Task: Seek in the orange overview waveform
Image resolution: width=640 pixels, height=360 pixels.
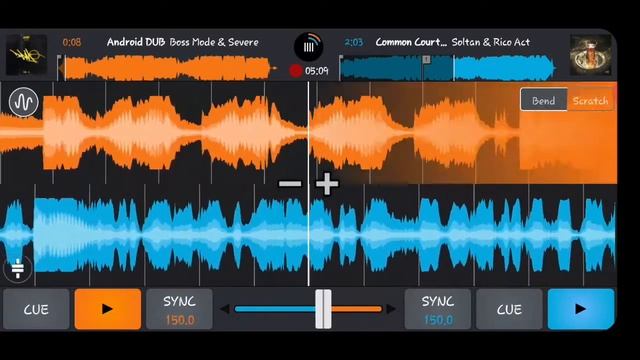Action: [x=167, y=68]
